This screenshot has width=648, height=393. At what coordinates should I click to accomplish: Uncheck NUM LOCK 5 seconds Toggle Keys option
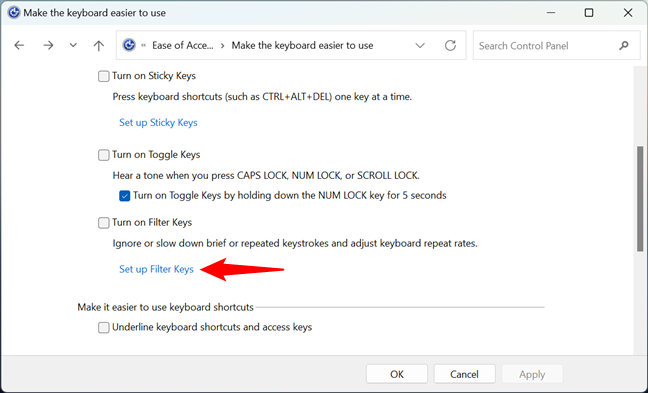tap(124, 195)
